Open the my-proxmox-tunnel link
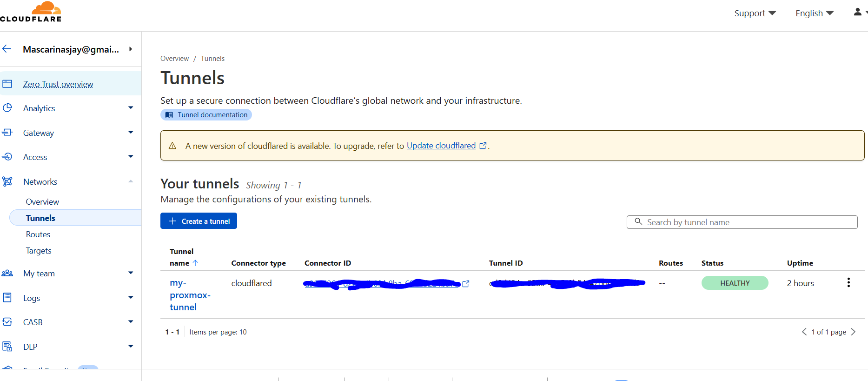The image size is (868, 381). coord(190,295)
